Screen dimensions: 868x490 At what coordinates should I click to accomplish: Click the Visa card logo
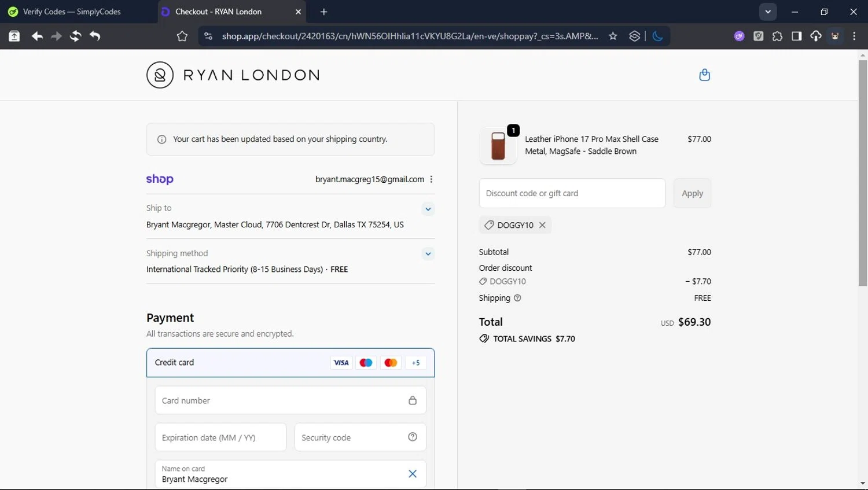pos(341,363)
